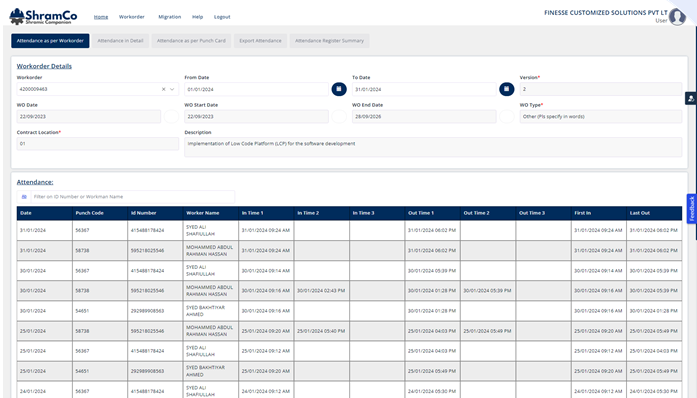Click Out Time 1 column header

(x=433, y=213)
